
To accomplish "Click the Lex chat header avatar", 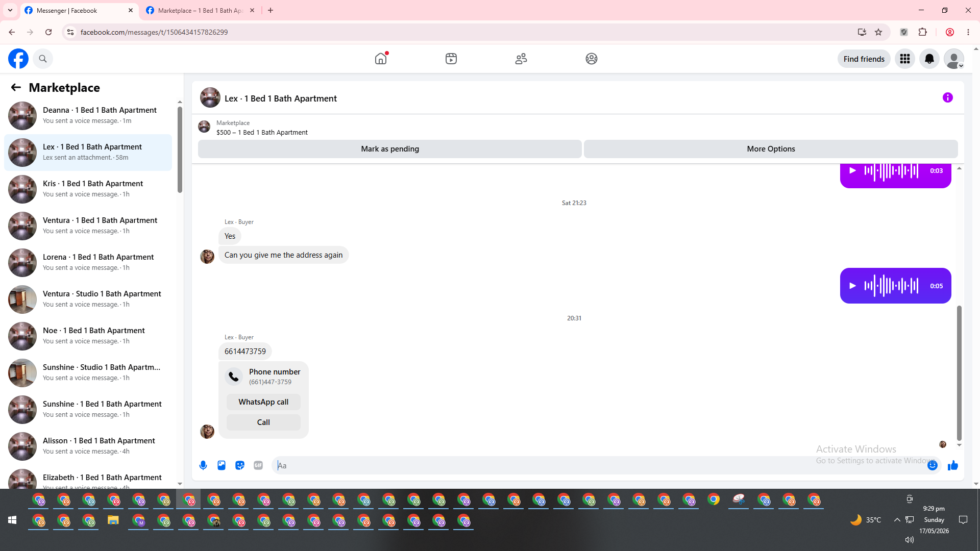I will [210, 97].
